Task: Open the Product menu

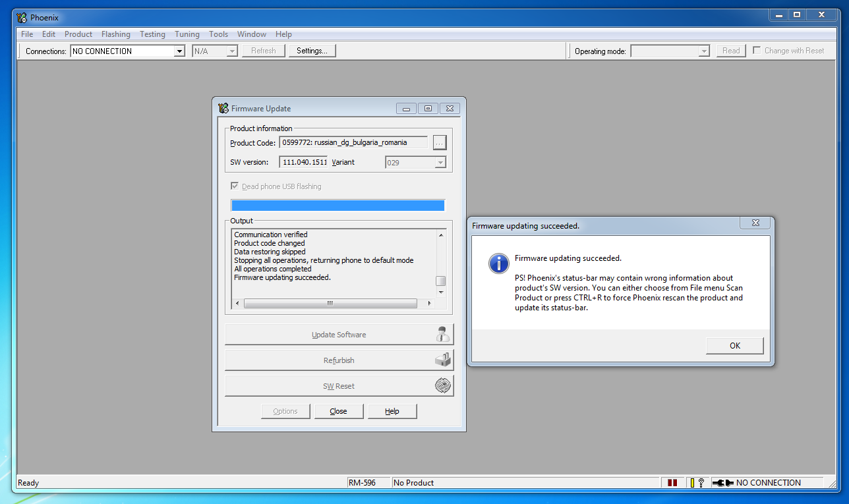Action: [78, 34]
